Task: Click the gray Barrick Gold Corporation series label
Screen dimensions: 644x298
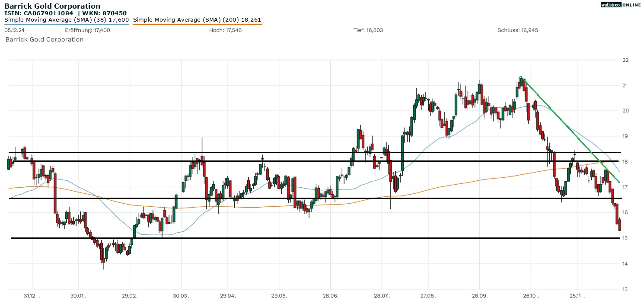Action: (x=45, y=39)
